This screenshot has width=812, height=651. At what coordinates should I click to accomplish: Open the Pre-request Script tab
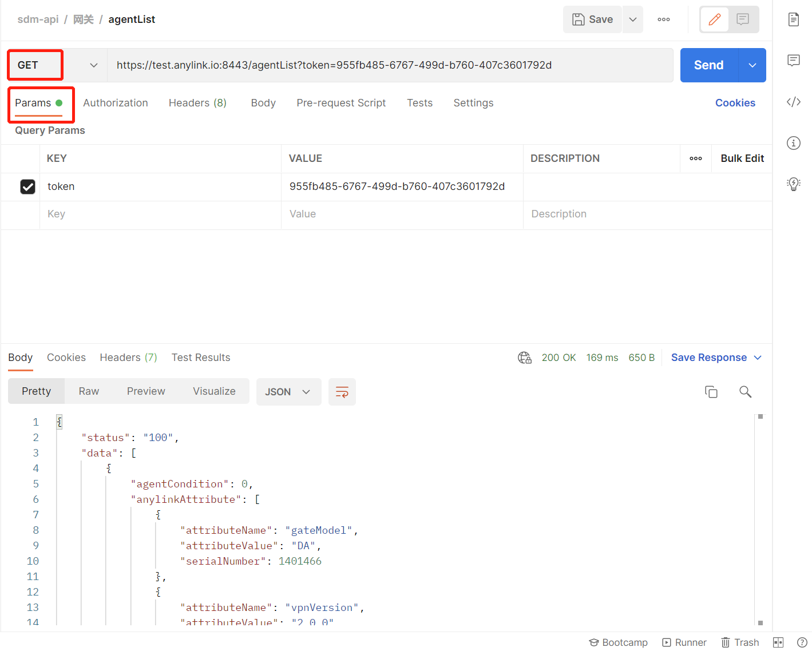pyautogui.click(x=341, y=103)
